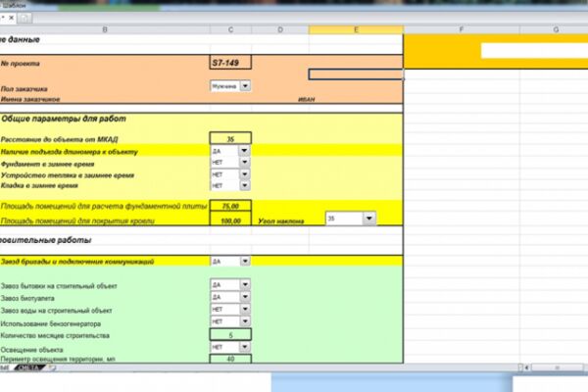Expand the Угол наклона dropdown

369,218
